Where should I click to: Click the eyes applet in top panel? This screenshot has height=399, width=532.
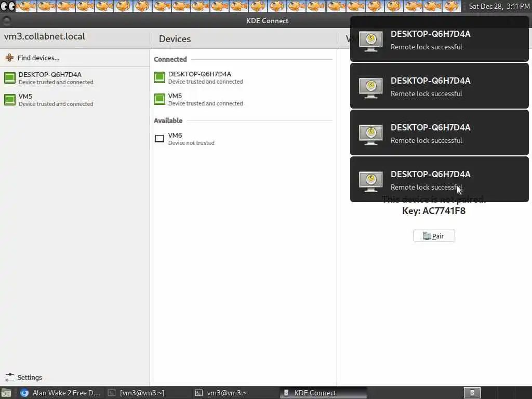click(8, 6)
